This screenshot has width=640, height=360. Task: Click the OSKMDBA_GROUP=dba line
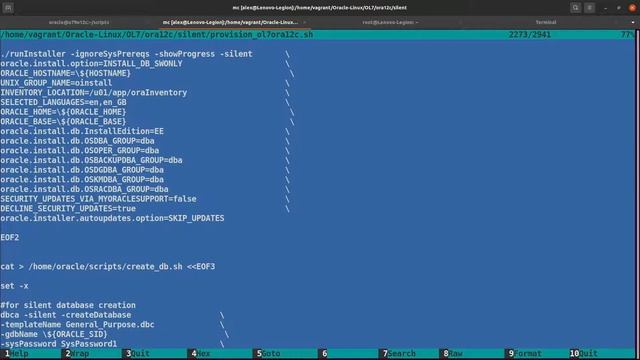(82, 180)
